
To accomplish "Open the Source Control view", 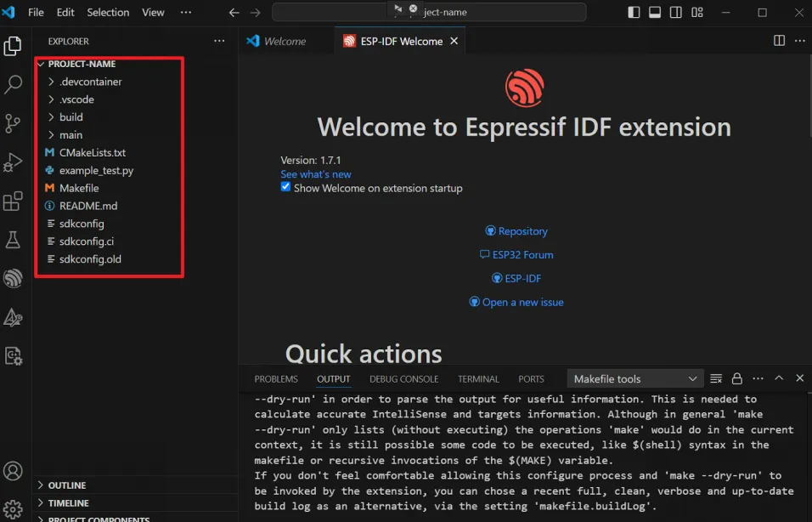I will pyautogui.click(x=13, y=123).
